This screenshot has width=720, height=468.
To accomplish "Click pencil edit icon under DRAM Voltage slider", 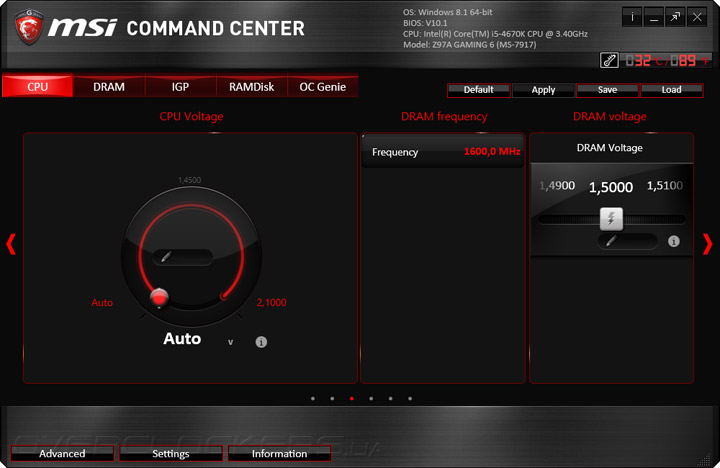I will pyautogui.click(x=611, y=241).
